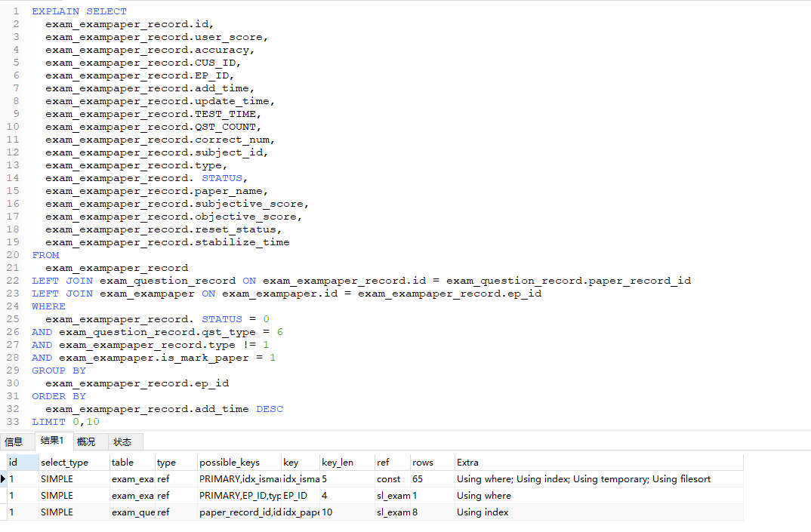Image resolution: width=811 pixels, height=532 pixels.
Task: Select key_len cell with value 10
Action: pos(347,512)
